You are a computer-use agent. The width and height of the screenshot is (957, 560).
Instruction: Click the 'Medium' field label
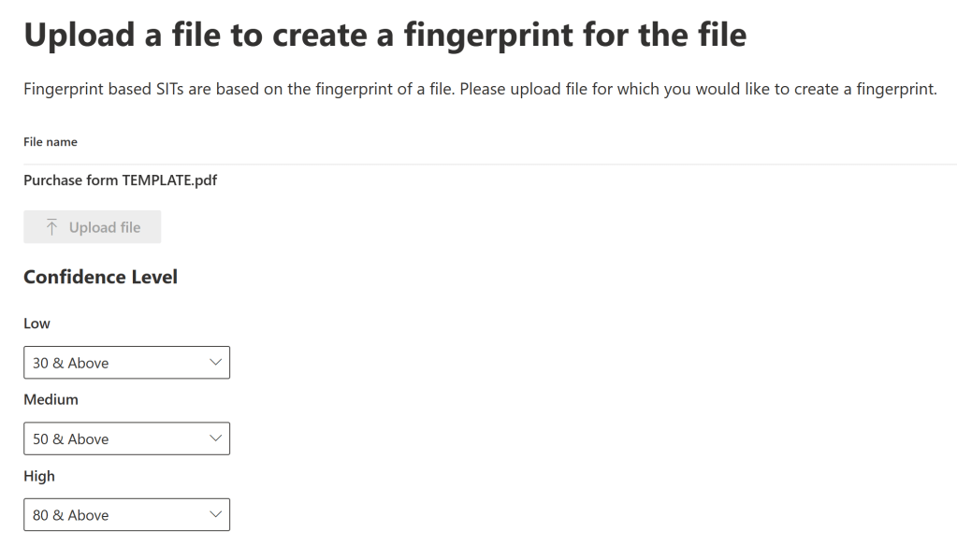pyautogui.click(x=51, y=399)
